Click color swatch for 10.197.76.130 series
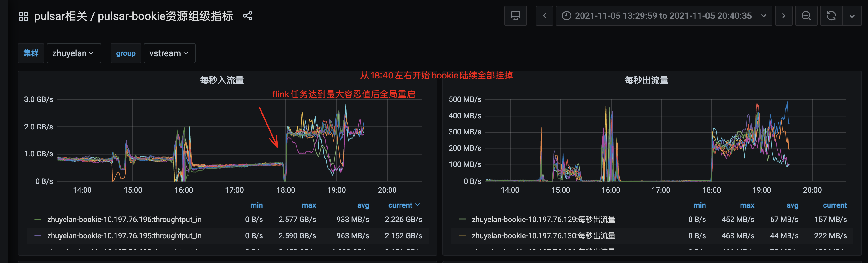Image resolution: width=868 pixels, height=263 pixels. [x=462, y=236]
